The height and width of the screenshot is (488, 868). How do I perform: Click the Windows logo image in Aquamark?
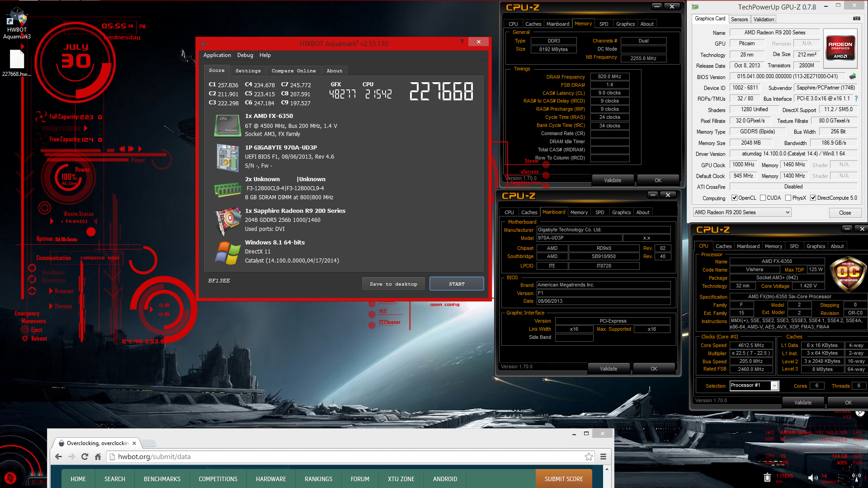(228, 253)
